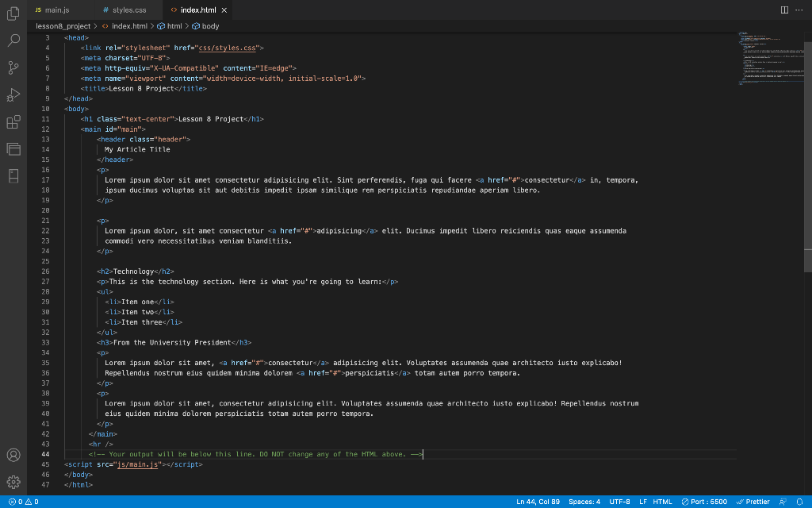Open the Accounts icon
The width and height of the screenshot is (812, 508).
pos(13,455)
